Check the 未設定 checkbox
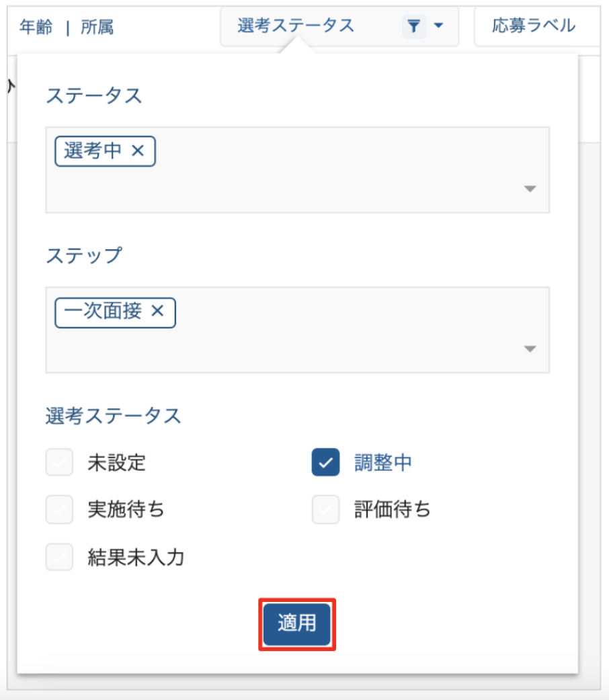 (59, 462)
